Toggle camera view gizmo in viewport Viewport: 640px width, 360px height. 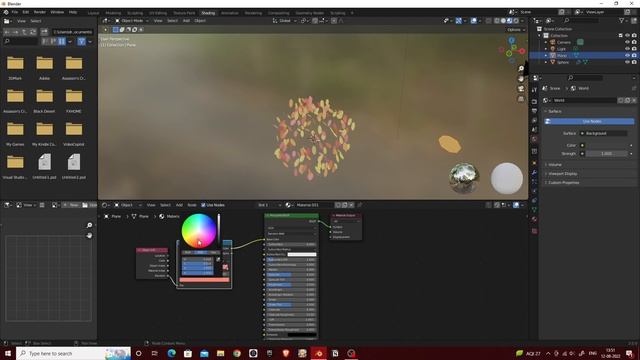(521, 89)
